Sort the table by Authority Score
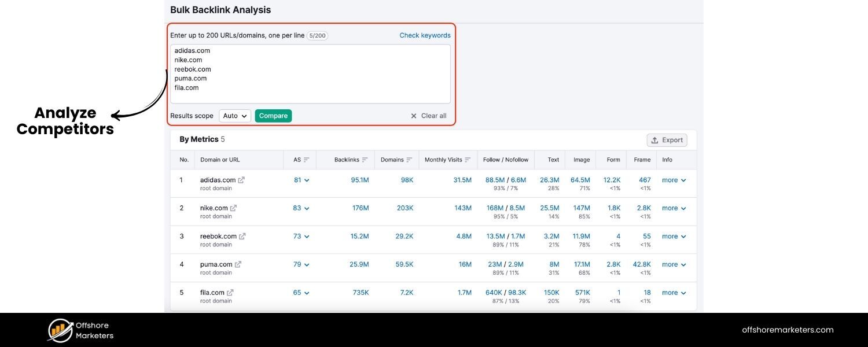This screenshot has height=347, width=868. click(306, 160)
